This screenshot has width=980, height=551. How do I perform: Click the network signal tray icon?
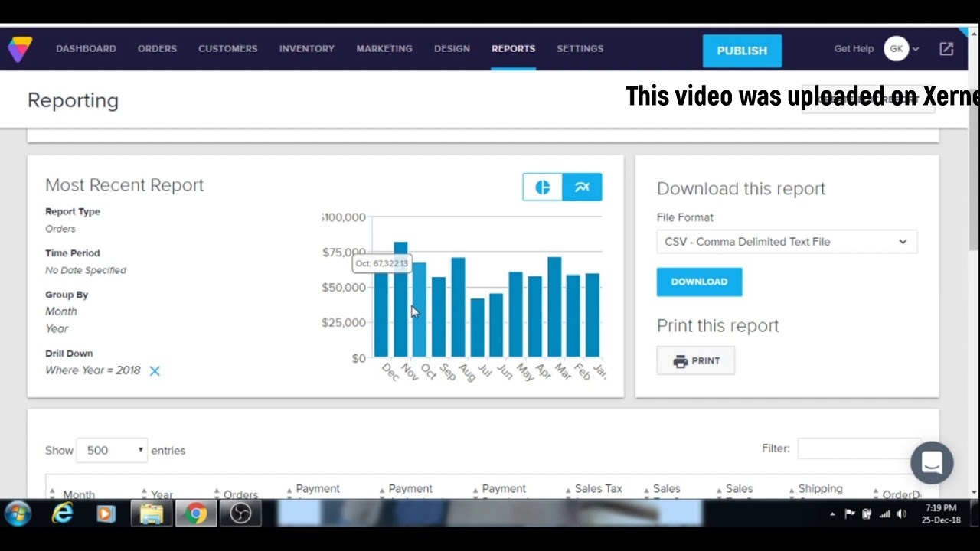(884, 514)
